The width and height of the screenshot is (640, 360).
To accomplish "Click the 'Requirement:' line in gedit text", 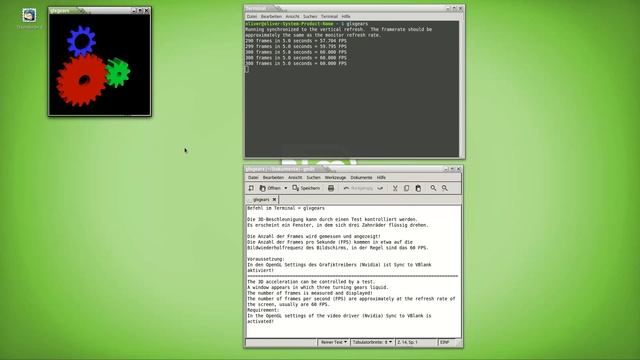I will pos(263,310).
